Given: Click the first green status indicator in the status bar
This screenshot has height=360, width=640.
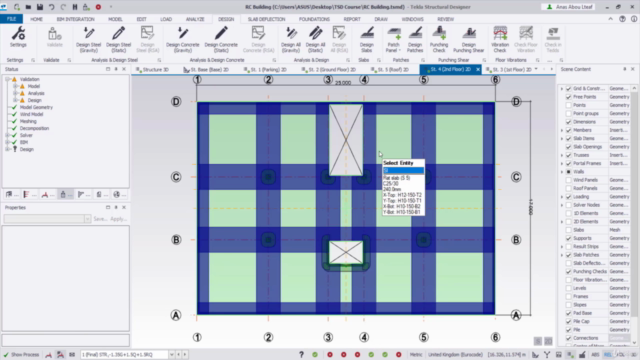Looking at the screenshot, I should (315, 354).
